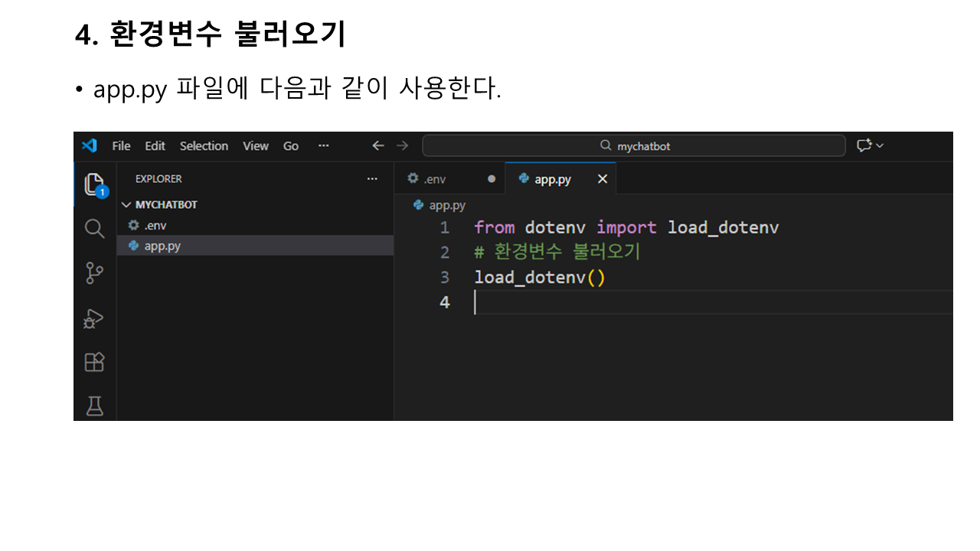Switch to the .env editor tab
This screenshot has height=551, width=980.
(434, 179)
